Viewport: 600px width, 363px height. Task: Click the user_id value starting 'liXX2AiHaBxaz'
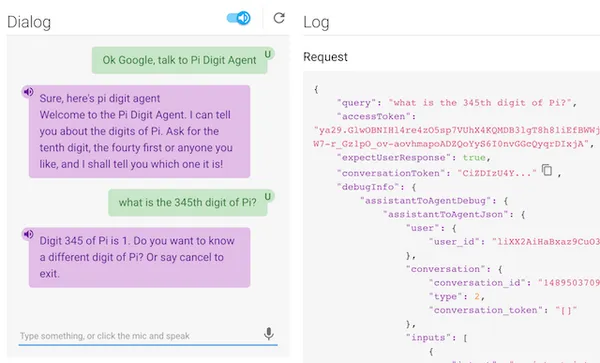(x=545, y=242)
